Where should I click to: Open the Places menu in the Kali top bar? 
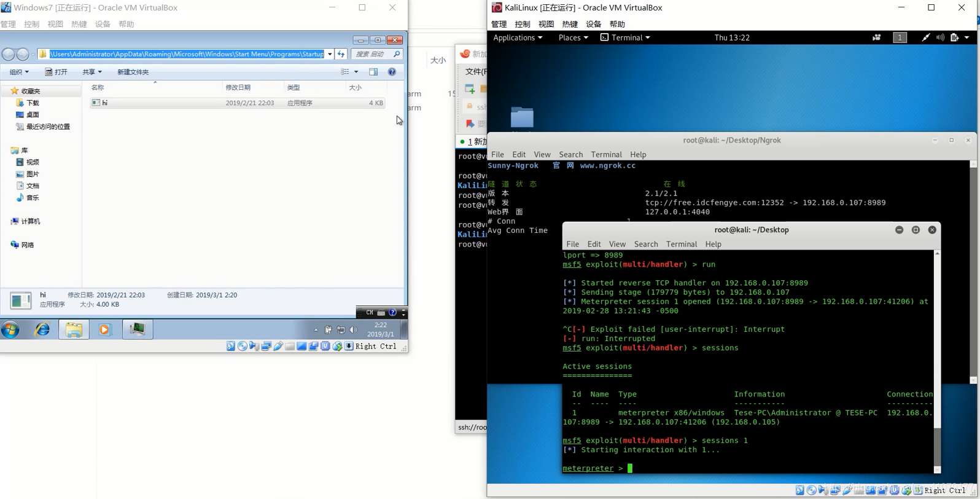(573, 37)
